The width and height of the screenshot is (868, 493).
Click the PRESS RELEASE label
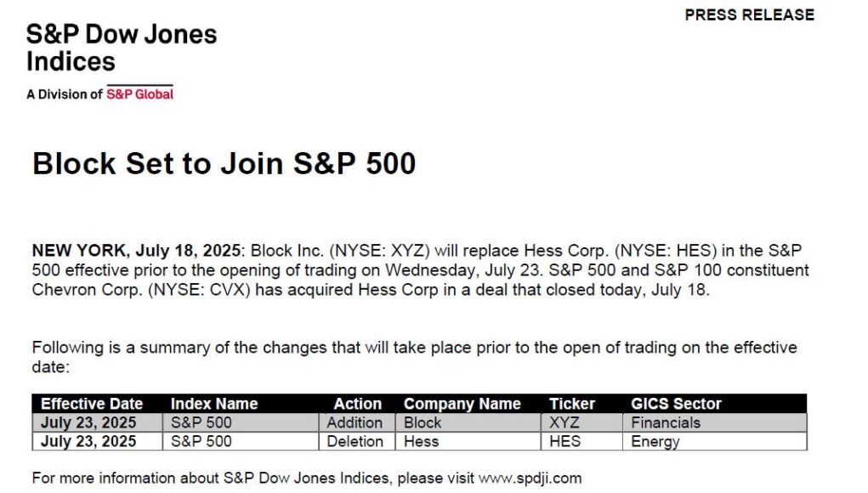[750, 15]
